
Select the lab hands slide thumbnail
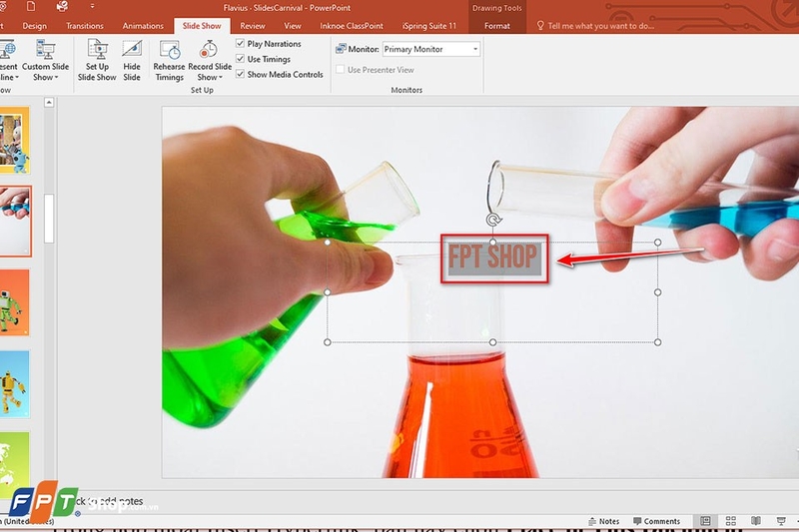[x=15, y=221]
